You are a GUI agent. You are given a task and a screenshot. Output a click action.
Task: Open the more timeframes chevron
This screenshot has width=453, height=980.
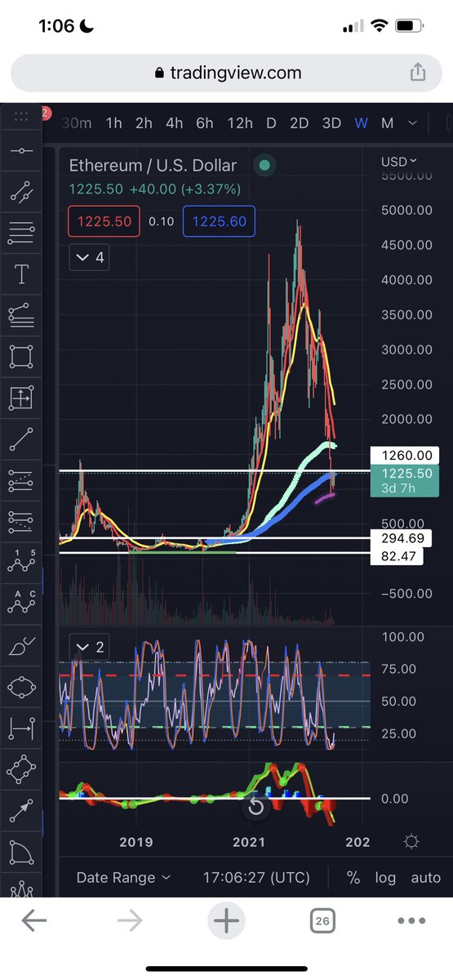pos(412,123)
